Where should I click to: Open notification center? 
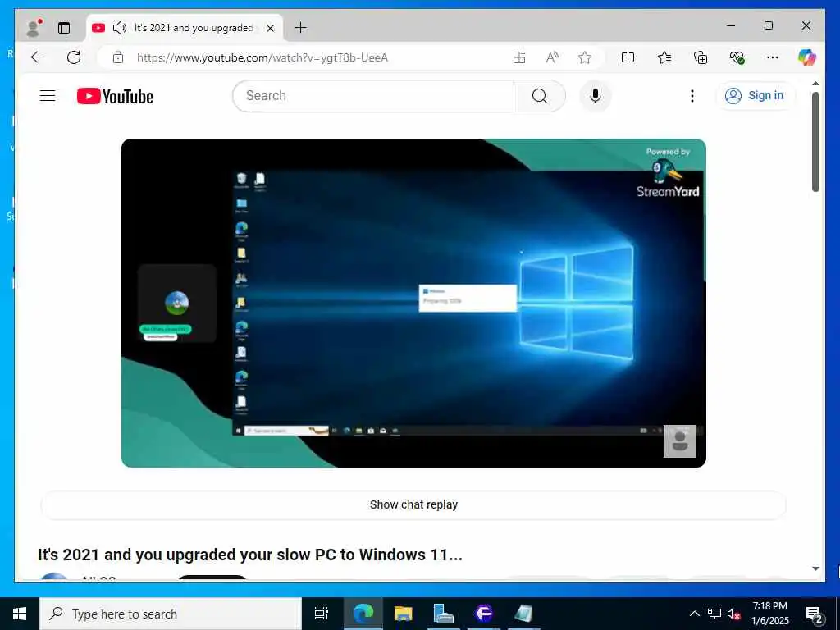[x=815, y=614]
